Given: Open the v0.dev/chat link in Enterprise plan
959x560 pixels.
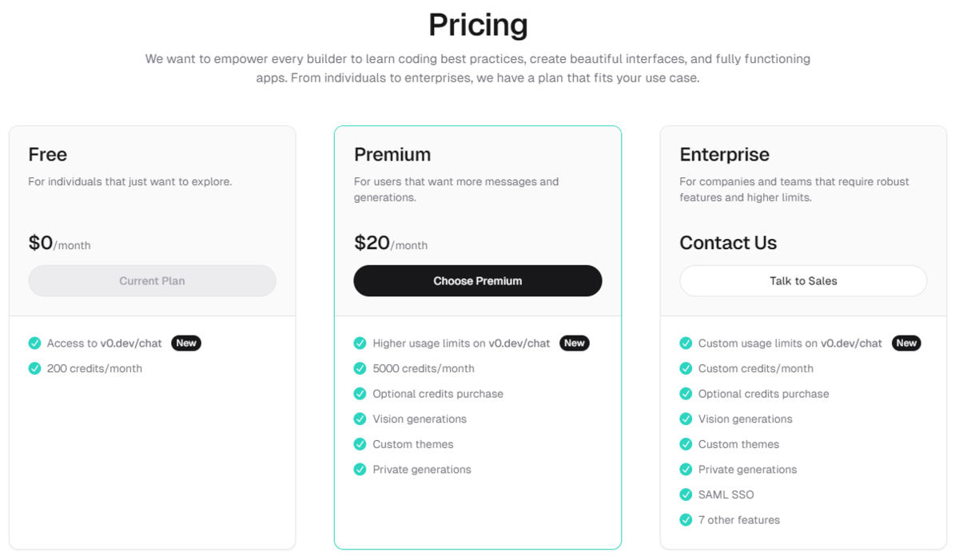Looking at the screenshot, I should [x=851, y=343].
